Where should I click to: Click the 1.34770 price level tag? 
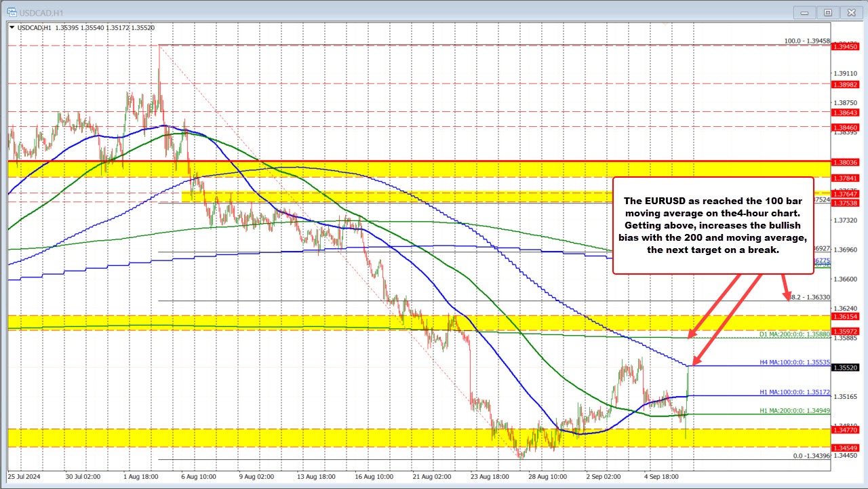tap(845, 430)
